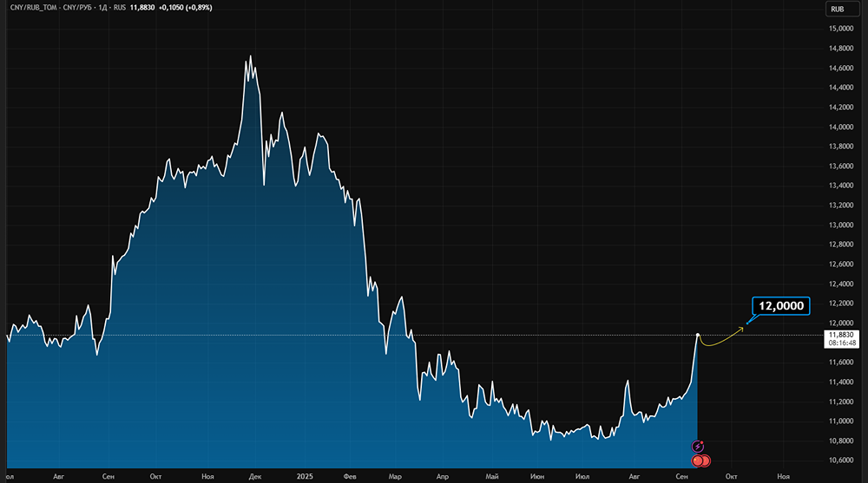Click the 11,4000 price axis label

[x=841, y=382]
